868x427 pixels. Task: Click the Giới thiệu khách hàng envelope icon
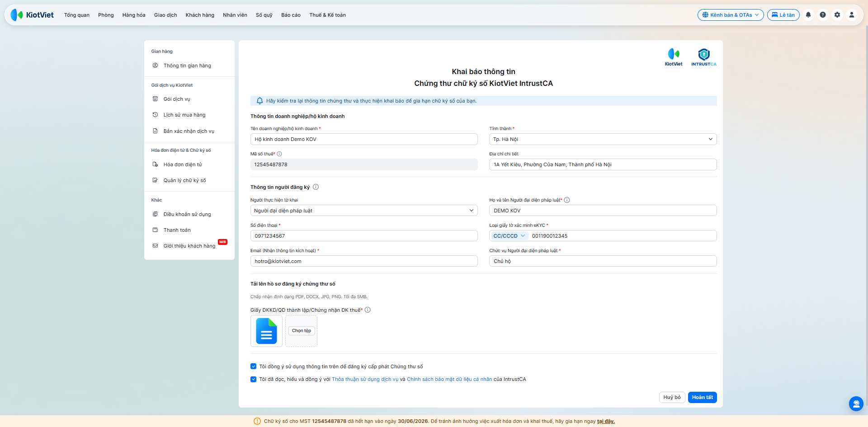click(155, 246)
